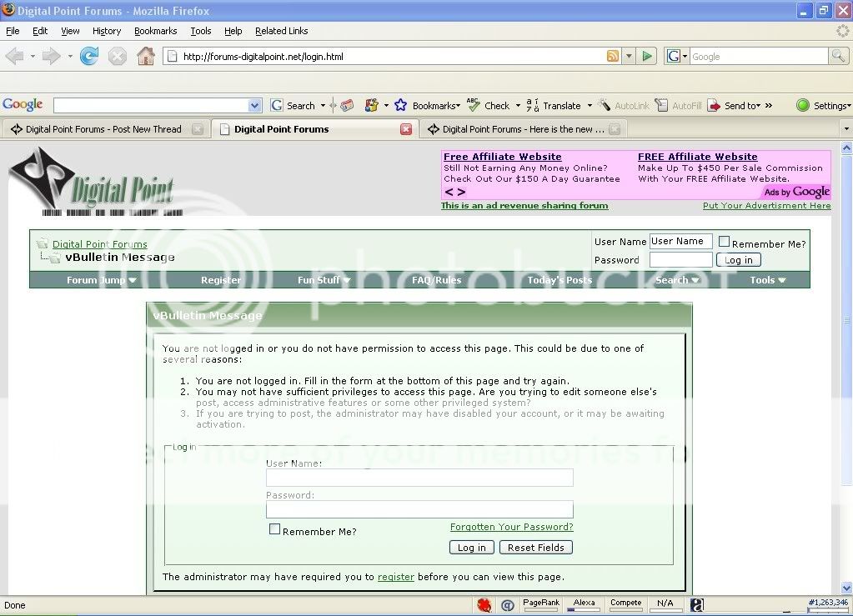
Task: Click the Register nav link
Action: click(220, 280)
